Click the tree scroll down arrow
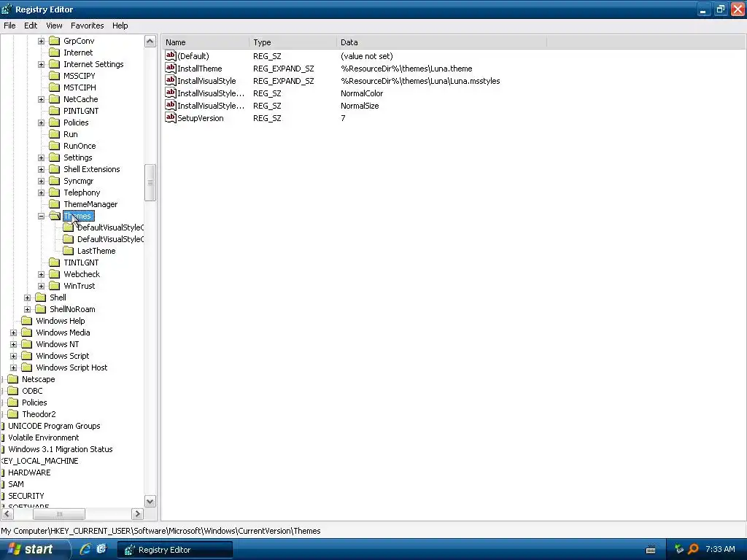The height and width of the screenshot is (560, 747). pyautogui.click(x=150, y=501)
